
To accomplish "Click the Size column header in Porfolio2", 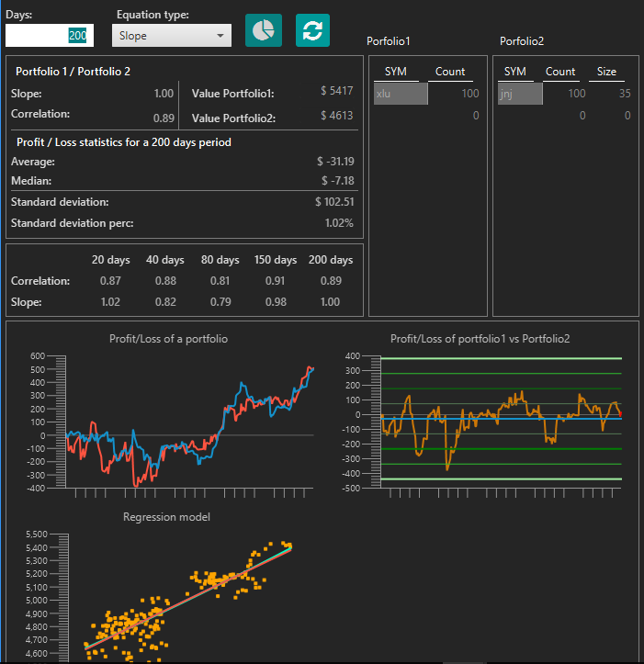I will pyautogui.click(x=606, y=72).
